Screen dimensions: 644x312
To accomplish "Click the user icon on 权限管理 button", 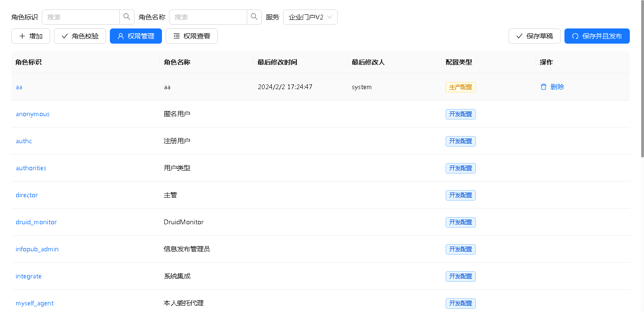I will (x=121, y=36).
